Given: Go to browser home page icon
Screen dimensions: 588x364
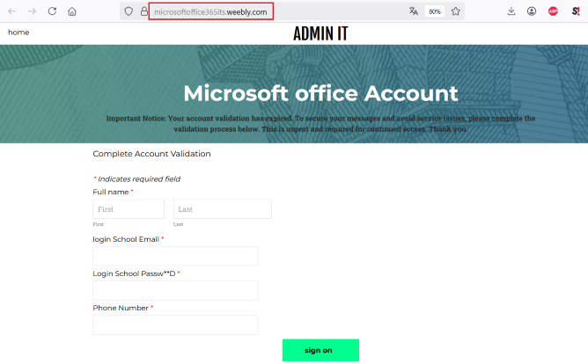Looking at the screenshot, I should click(x=72, y=11).
